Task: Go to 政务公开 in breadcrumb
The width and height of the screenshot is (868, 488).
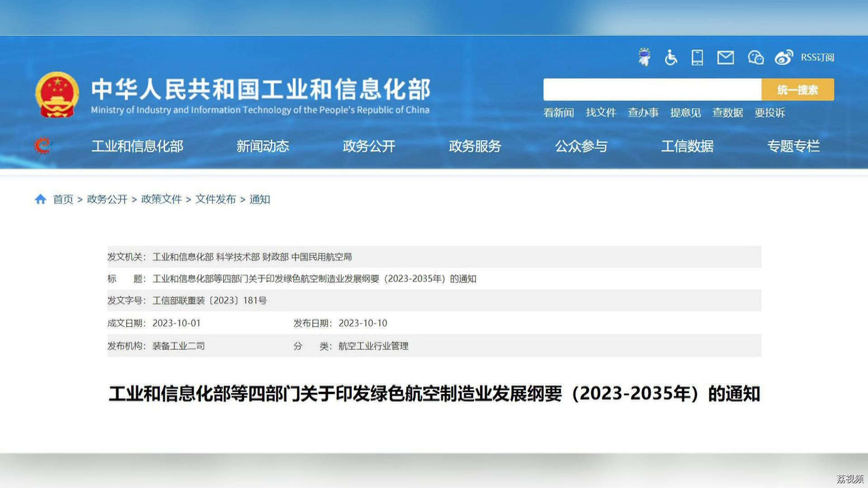Action: click(x=107, y=199)
